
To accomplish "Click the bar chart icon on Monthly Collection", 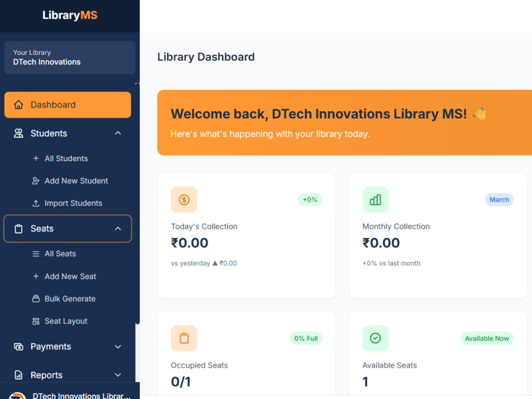I will [375, 199].
